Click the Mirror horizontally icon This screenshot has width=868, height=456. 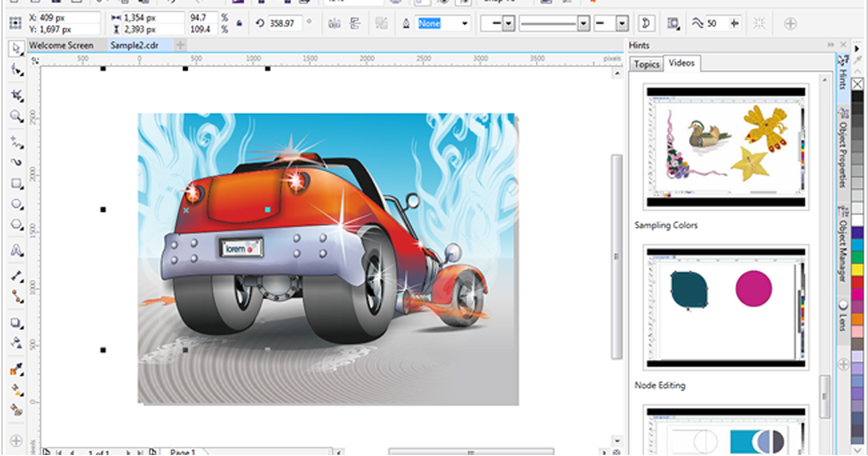click(x=334, y=24)
